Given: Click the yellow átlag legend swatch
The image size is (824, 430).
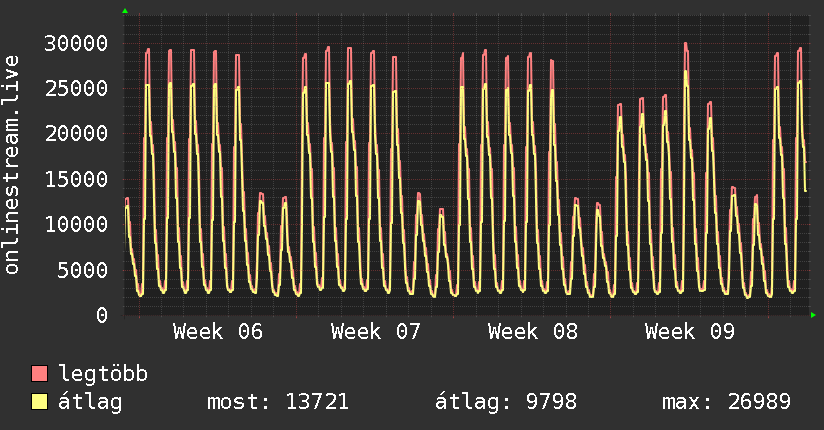Looking at the screenshot, I should click(39, 402).
